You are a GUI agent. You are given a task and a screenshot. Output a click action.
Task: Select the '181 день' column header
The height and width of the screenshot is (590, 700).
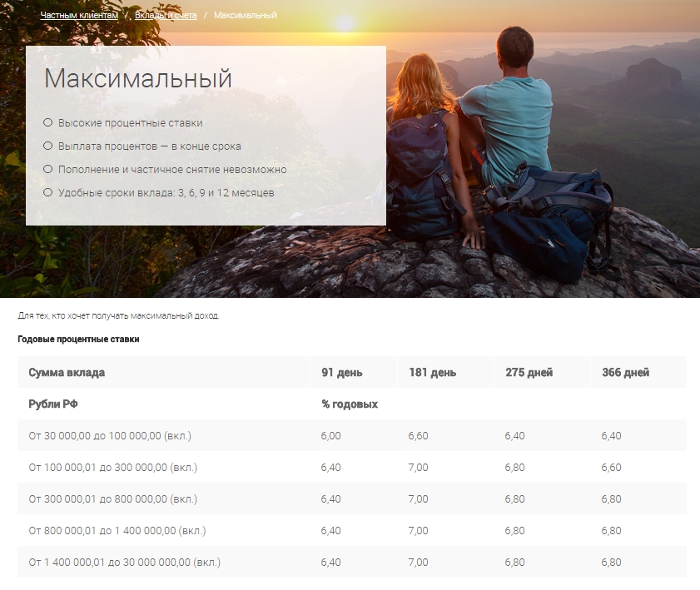click(432, 373)
